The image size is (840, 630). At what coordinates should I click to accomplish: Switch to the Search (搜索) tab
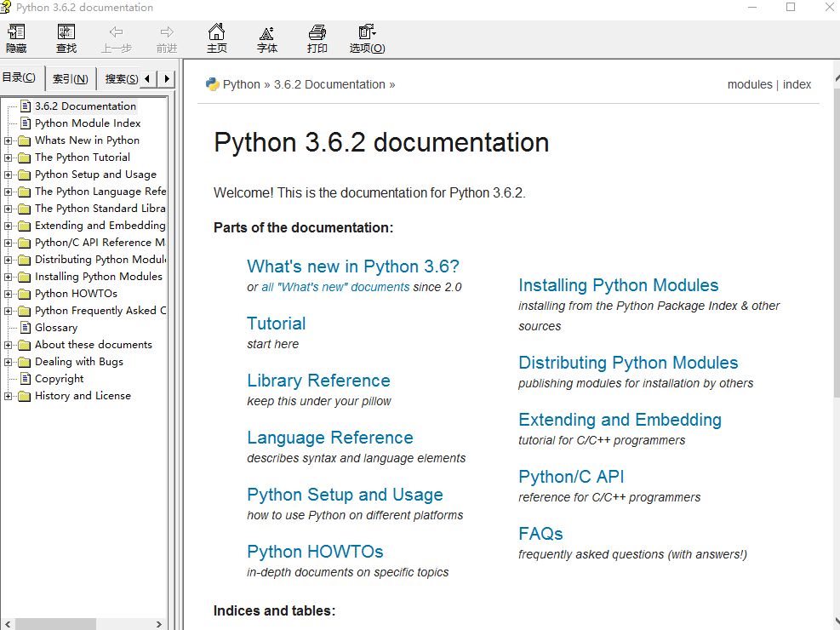tap(121, 79)
